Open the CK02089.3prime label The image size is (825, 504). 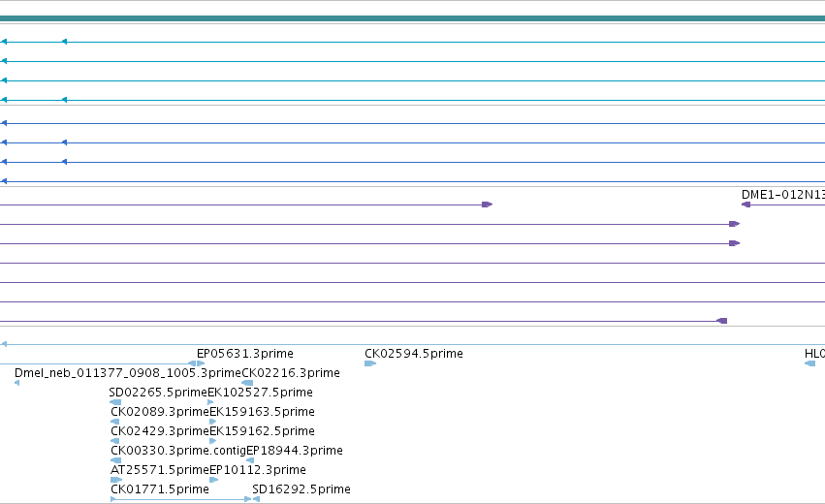click(x=160, y=411)
